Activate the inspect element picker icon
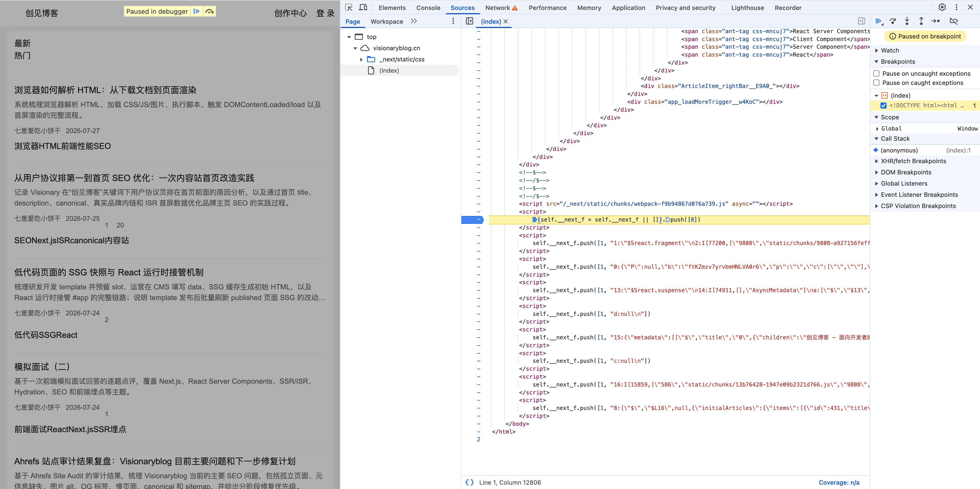The width and height of the screenshot is (980, 489). (348, 7)
